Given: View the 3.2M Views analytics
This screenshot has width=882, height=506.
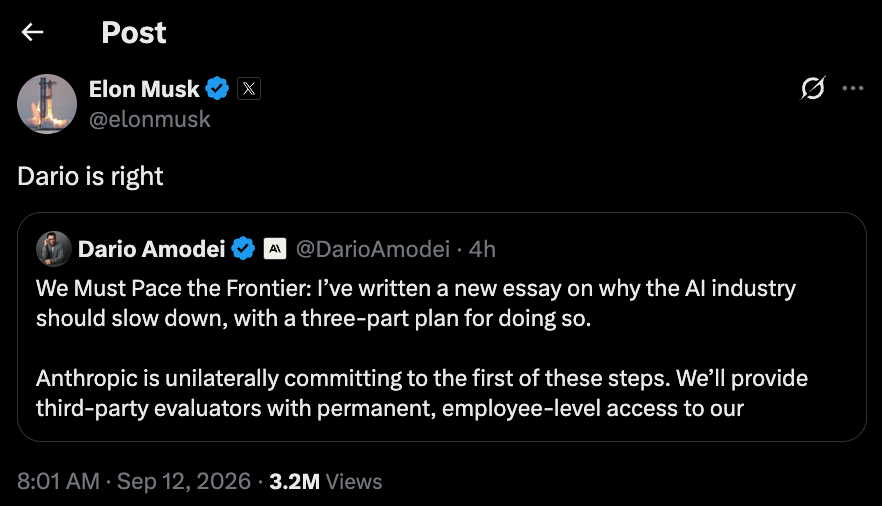Looking at the screenshot, I should [326, 481].
